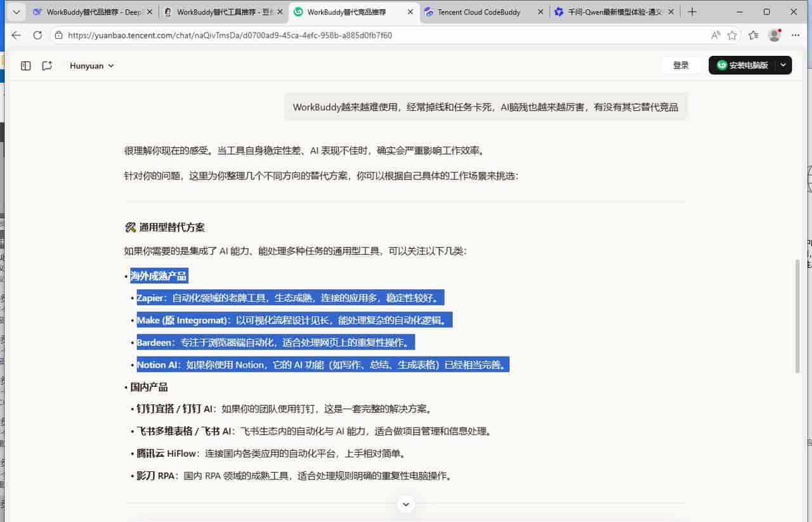The height and width of the screenshot is (522, 812).
Task: Click the Notion AI bullet line
Action: point(323,365)
